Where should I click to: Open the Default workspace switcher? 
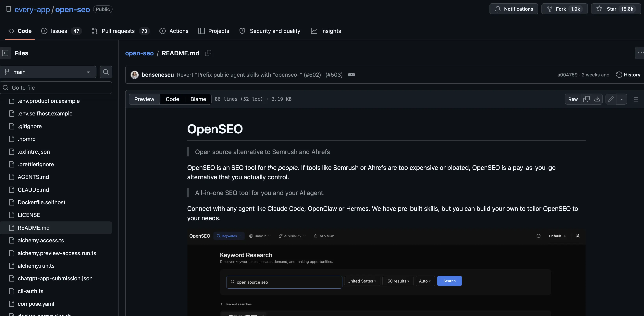[x=558, y=236]
